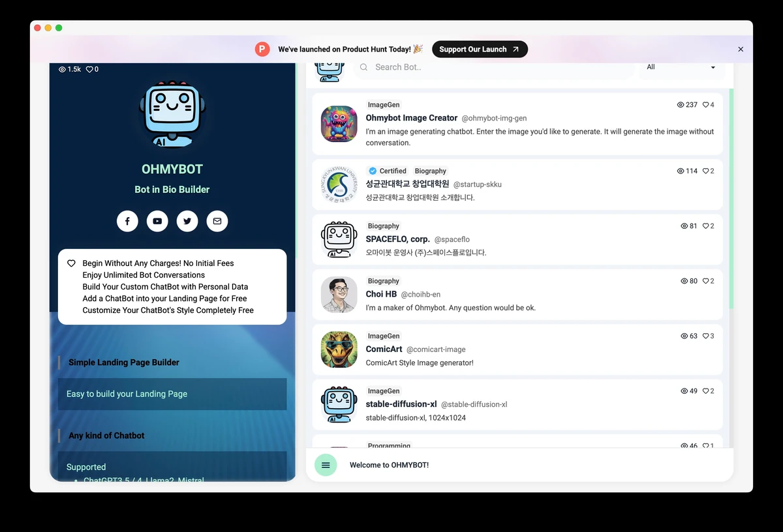Click the ImageGen tag on ComicArt card
Image resolution: width=783 pixels, height=532 pixels.
click(x=384, y=336)
